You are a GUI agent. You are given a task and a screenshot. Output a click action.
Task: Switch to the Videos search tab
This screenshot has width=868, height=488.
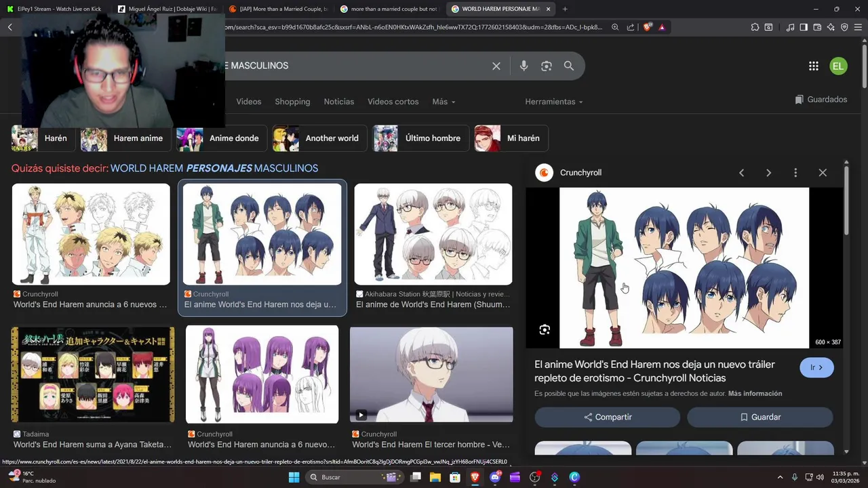249,102
